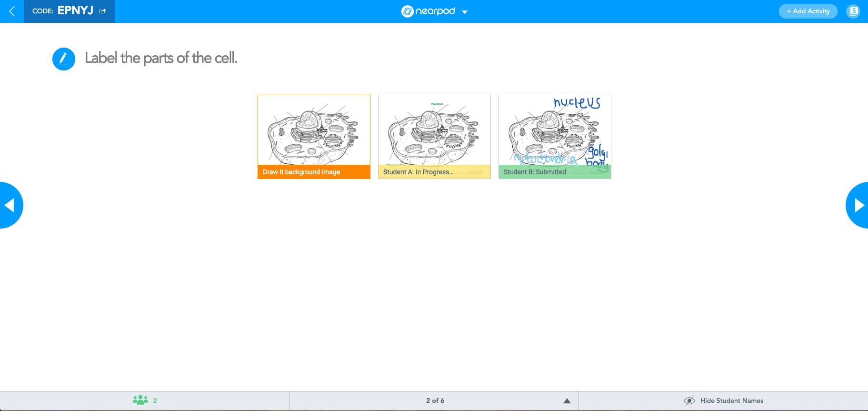
Task: Click the Hide Student Names label
Action: [x=731, y=401]
